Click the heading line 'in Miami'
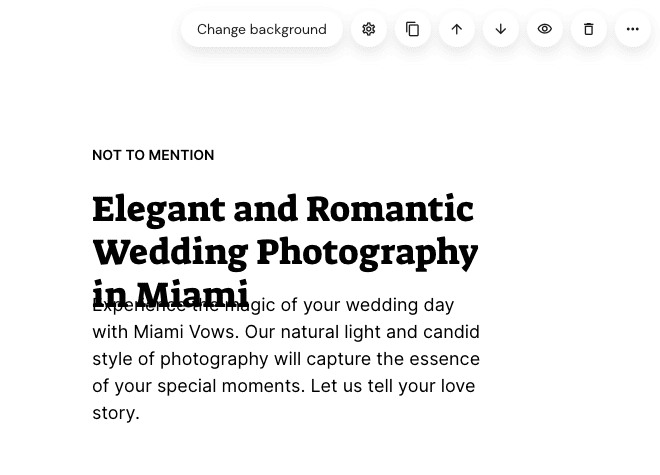 [170, 293]
